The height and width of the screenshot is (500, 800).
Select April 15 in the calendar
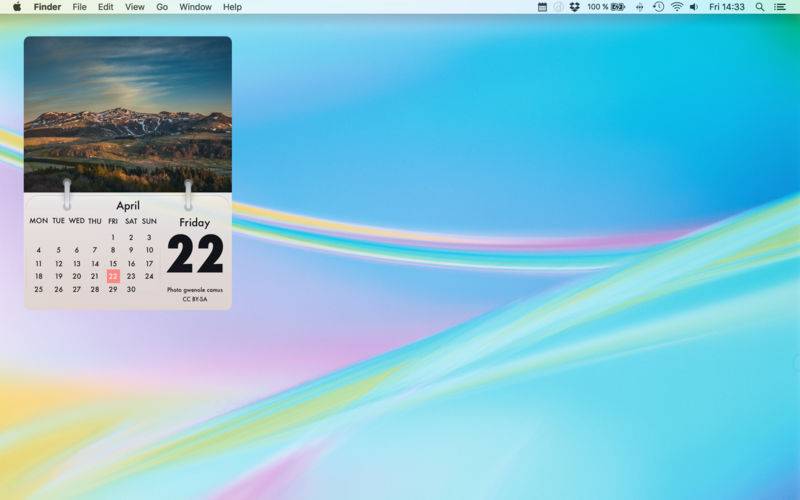click(x=113, y=263)
